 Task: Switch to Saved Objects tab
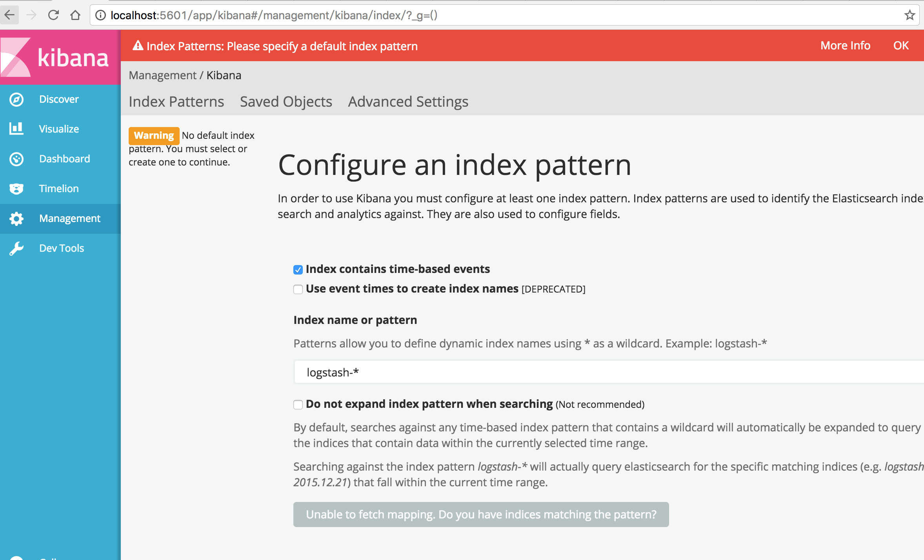tap(286, 102)
